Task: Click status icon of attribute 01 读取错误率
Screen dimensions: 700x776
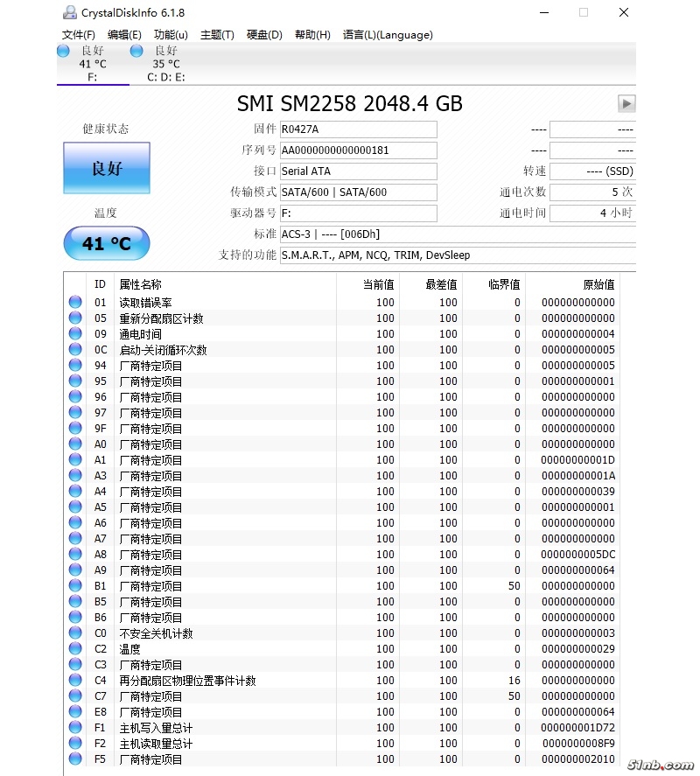Action: coord(75,303)
